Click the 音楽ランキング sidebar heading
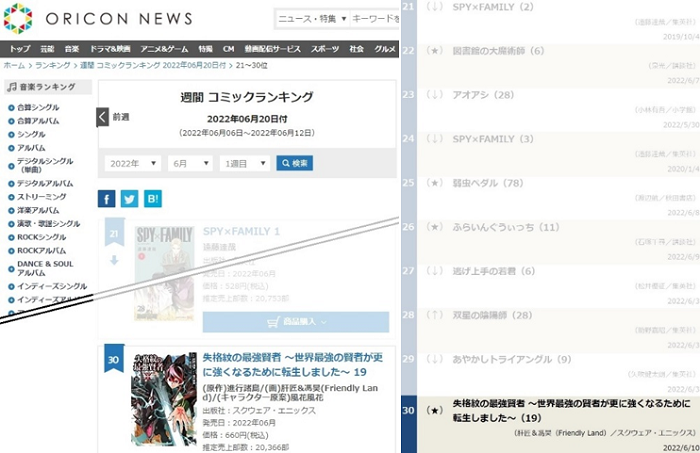Screen dimensions: 700x453 point(48,87)
